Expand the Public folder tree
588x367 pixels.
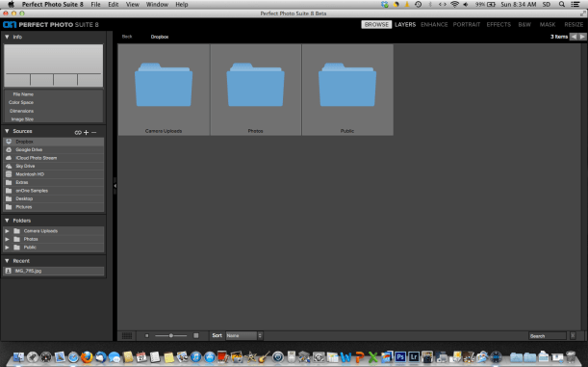click(7, 248)
